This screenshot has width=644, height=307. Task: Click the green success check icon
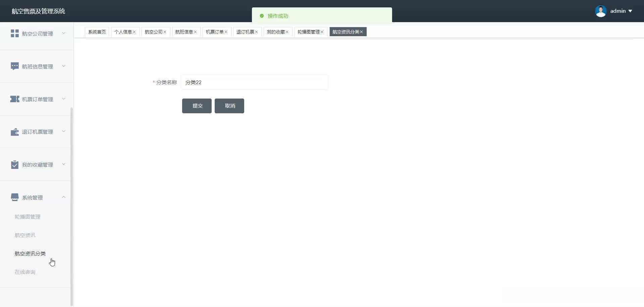(x=262, y=16)
